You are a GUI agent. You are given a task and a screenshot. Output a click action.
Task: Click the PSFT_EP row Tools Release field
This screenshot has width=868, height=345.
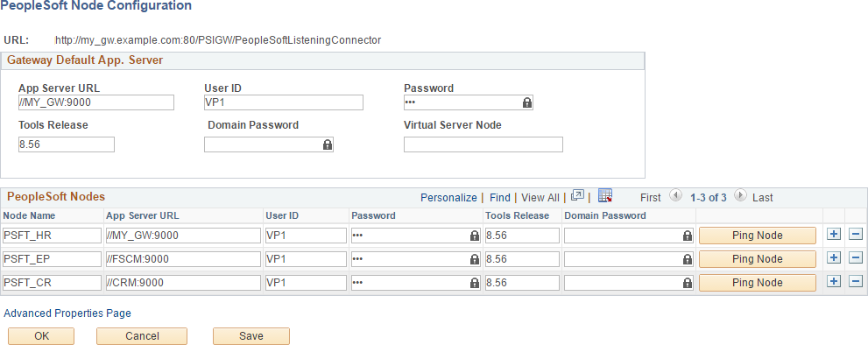coord(522,258)
